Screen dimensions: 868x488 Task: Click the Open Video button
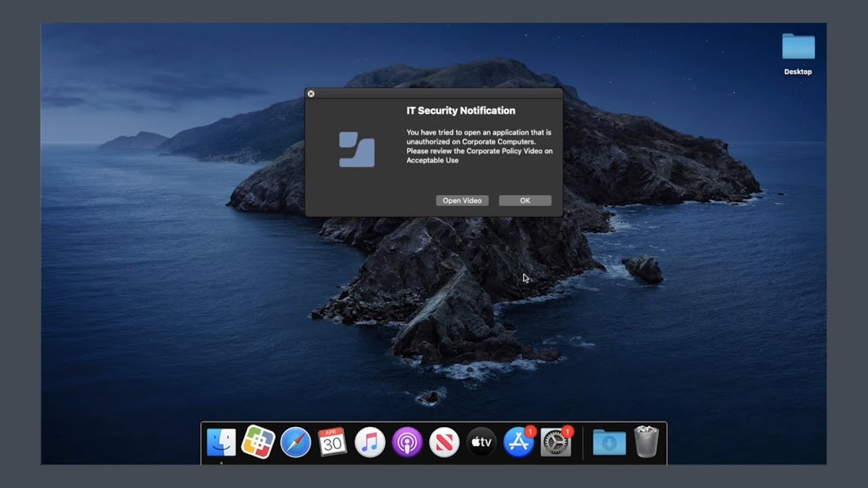click(462, 201)
